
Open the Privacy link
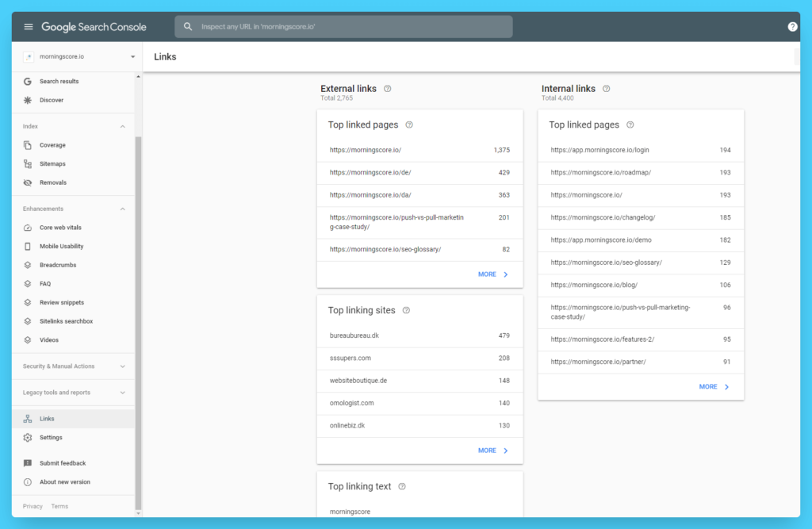click(32, 505)
